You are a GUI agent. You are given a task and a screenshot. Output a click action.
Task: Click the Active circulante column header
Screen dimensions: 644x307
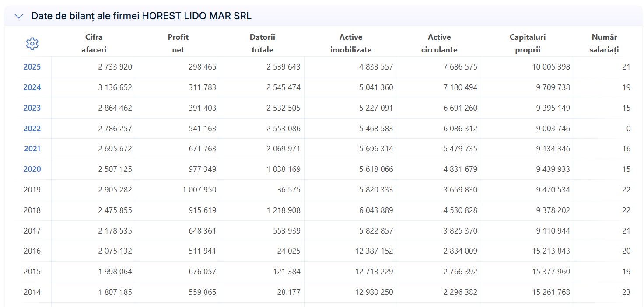pyautogui.click(x=439, y=43)
